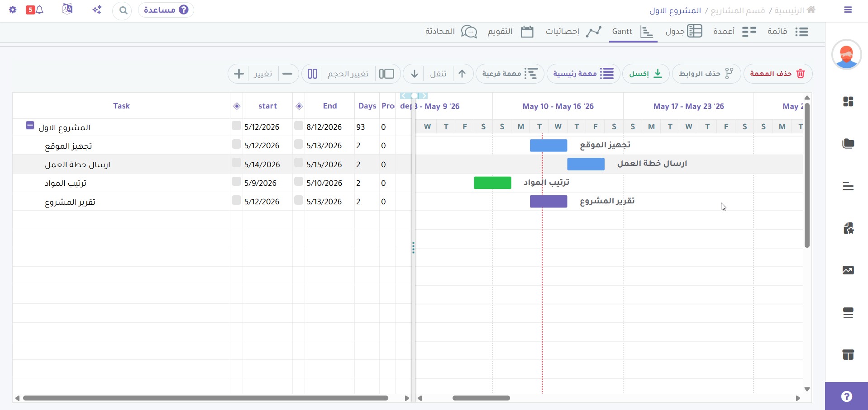Click حذف الروابط delete links button

click(x=706, y=74)
